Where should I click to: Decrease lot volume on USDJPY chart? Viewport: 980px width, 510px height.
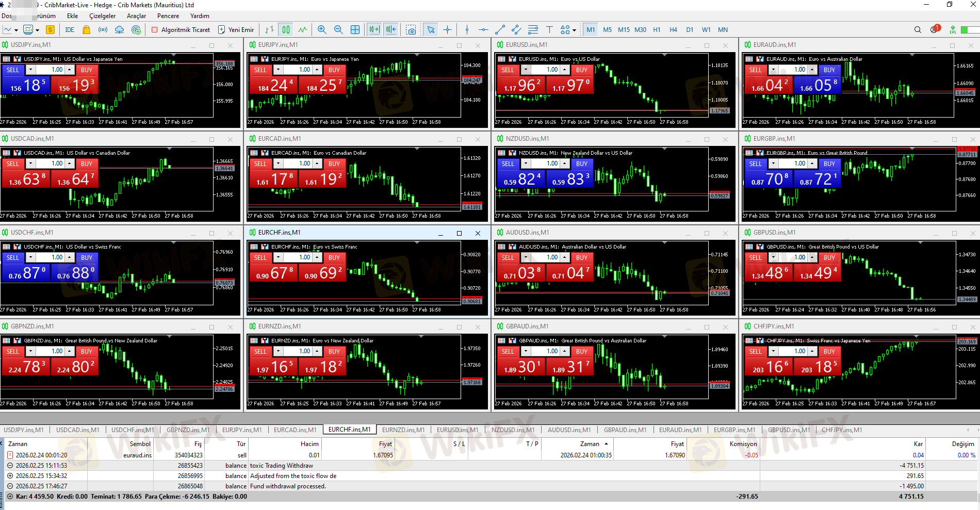[x=31, y=70]
